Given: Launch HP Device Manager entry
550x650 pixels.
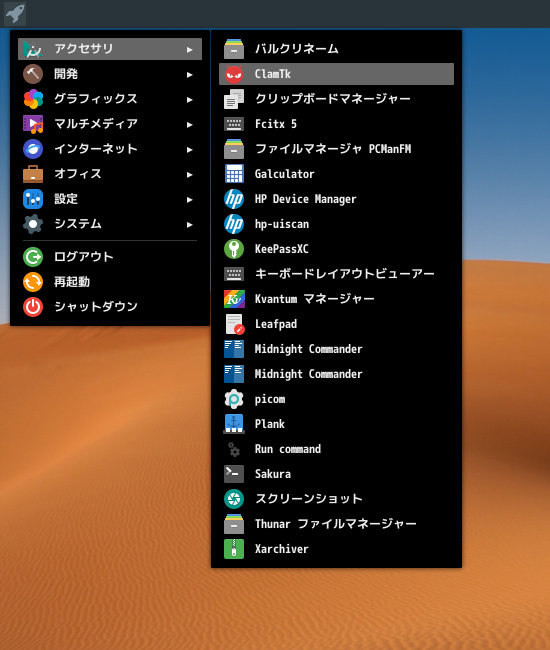Looking at the screenshot, I should point(336,199).
